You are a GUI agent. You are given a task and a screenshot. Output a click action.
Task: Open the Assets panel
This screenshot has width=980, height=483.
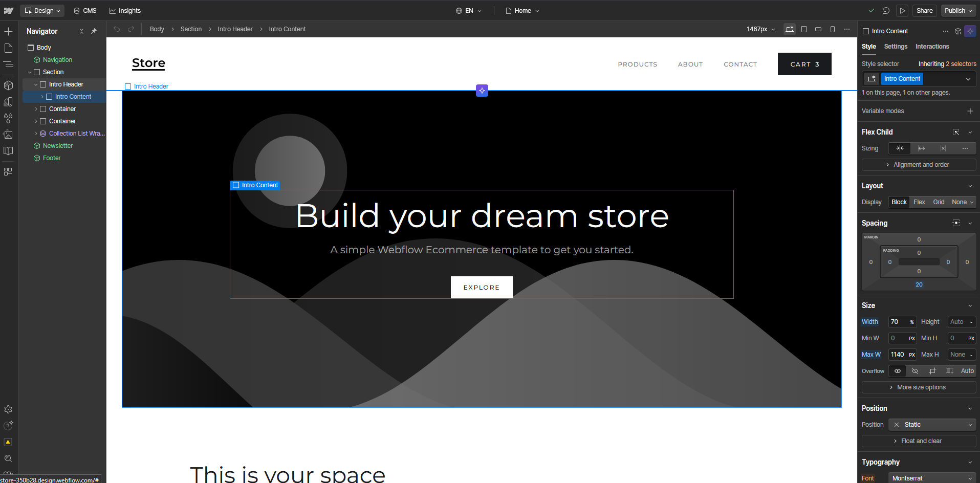tap(8, 135)
